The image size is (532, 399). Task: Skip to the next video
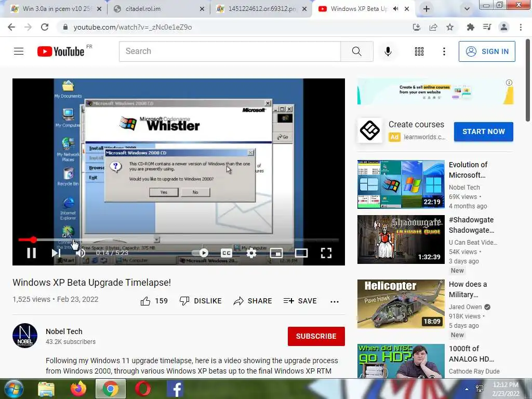(56, 253)
